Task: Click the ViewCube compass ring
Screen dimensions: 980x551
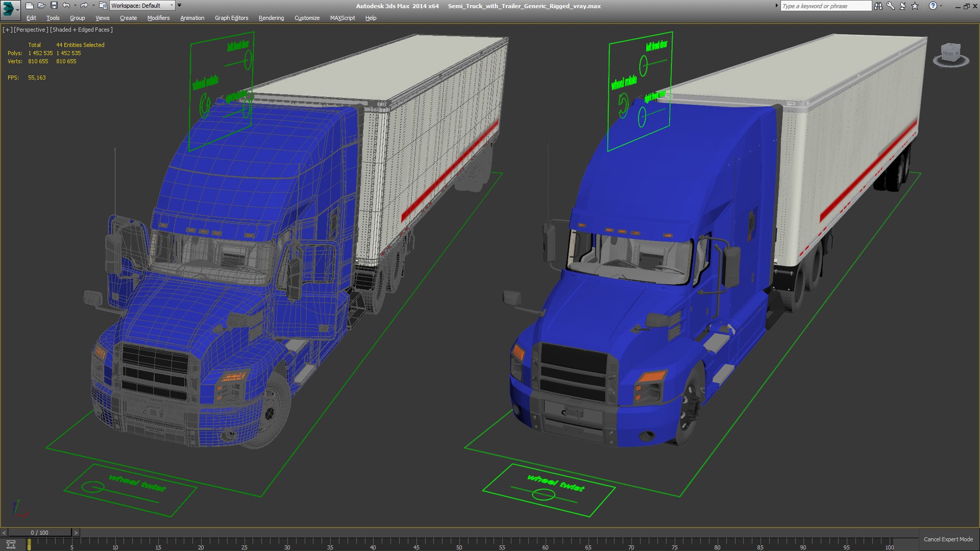Action: [951, 64]
